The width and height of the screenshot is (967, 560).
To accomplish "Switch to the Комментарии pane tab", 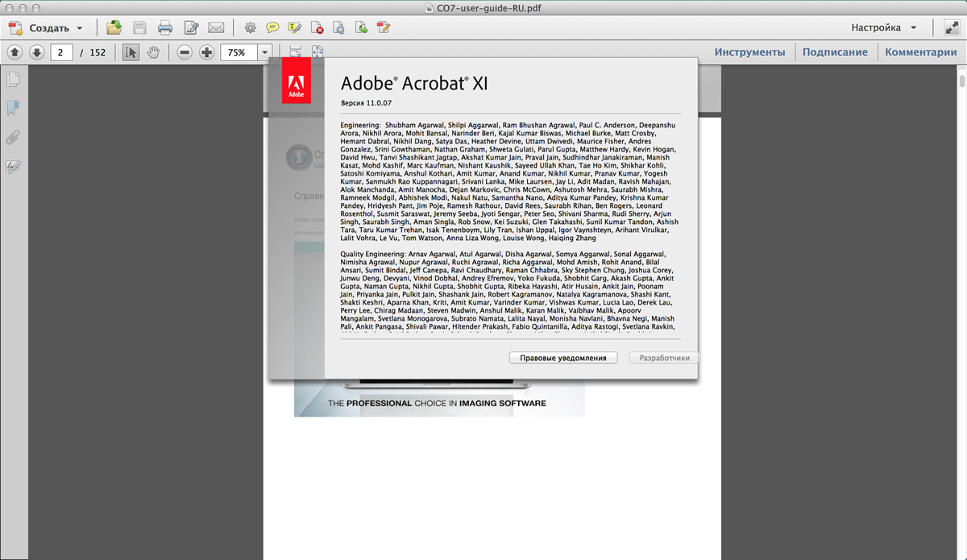I will point(920,52).
